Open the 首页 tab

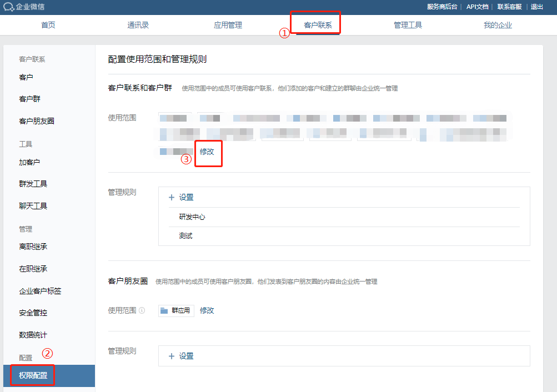pos(48,25)
